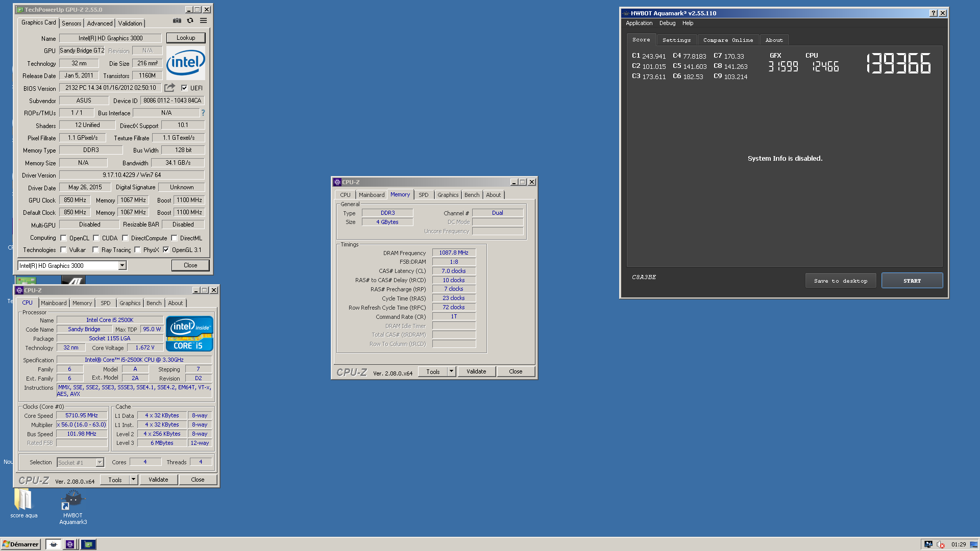Open the score aqua folder on the desktop
This screenshot has height=551, width=980.
click(23, 504)
